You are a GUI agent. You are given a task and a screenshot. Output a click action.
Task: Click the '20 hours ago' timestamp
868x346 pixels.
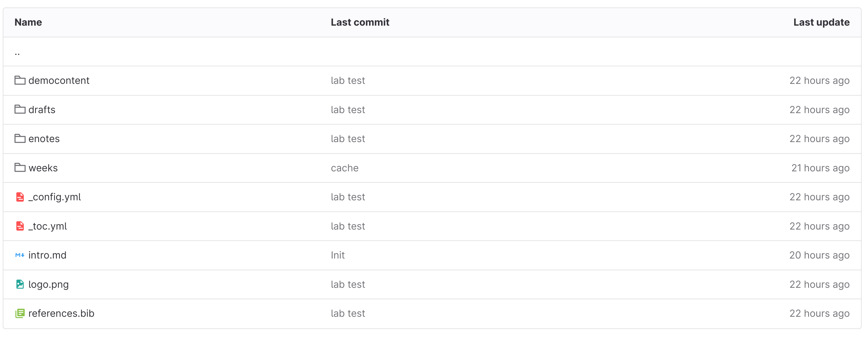[820, 255]
